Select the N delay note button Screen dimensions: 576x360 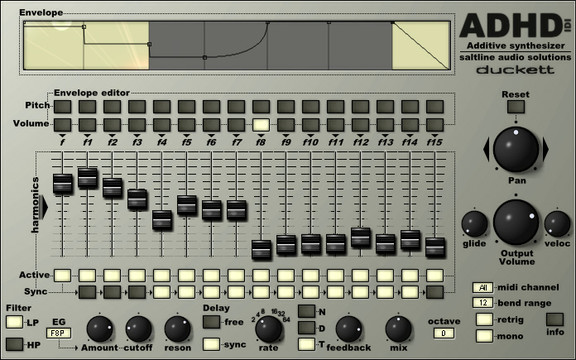pos(307,311)
